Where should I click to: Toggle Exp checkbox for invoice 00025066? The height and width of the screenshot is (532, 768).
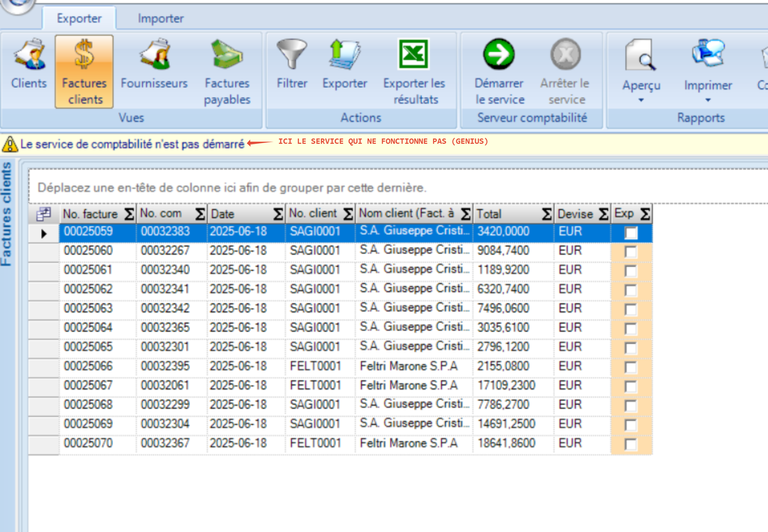tap(631, 367)
